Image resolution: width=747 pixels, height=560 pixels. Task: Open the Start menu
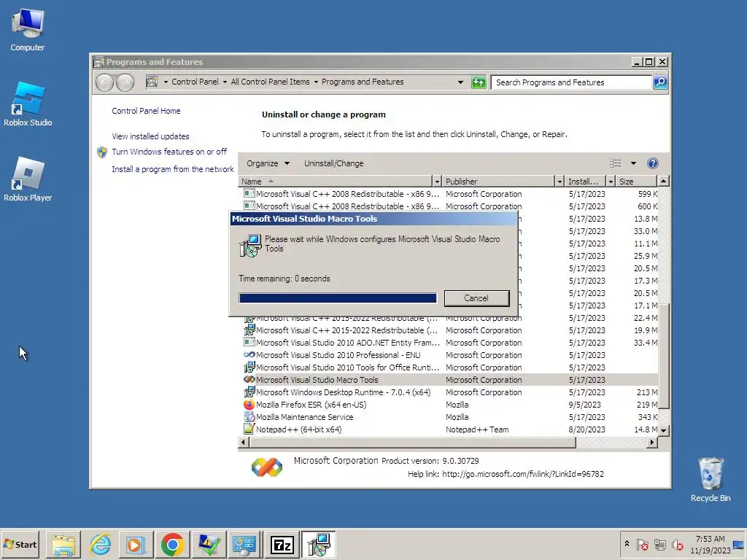20,544
